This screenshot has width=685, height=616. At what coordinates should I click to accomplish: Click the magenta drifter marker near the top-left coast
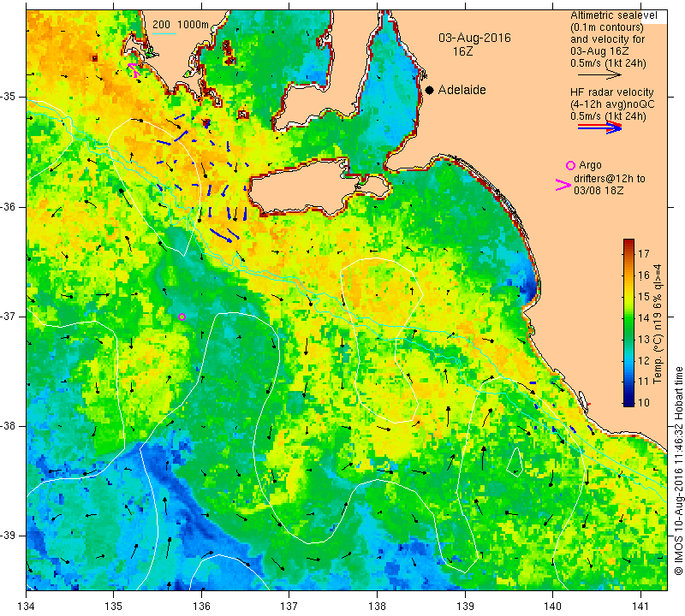[x=134, y=70]
